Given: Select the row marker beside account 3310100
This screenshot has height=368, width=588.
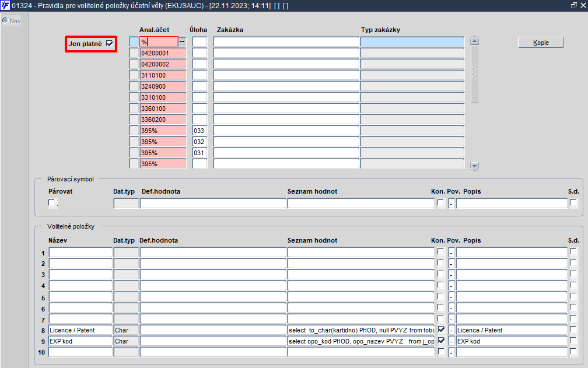Looking at the screenshot, I should point(134,97).
